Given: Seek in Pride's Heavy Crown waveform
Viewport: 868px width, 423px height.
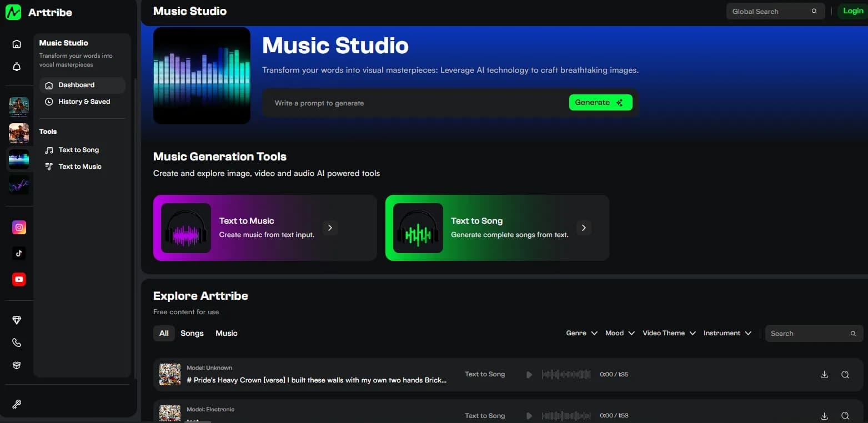Looking at the screenshot, I should coord(566,375).
